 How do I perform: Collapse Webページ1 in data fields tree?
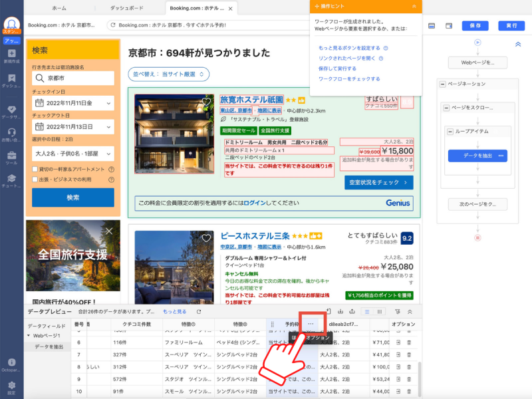[29, 336]
